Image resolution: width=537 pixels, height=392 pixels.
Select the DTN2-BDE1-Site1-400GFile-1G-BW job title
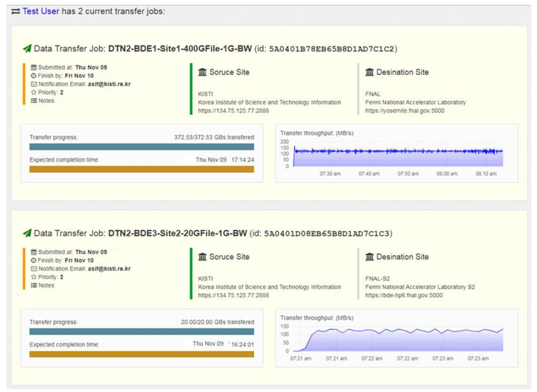tap(180, 48)
